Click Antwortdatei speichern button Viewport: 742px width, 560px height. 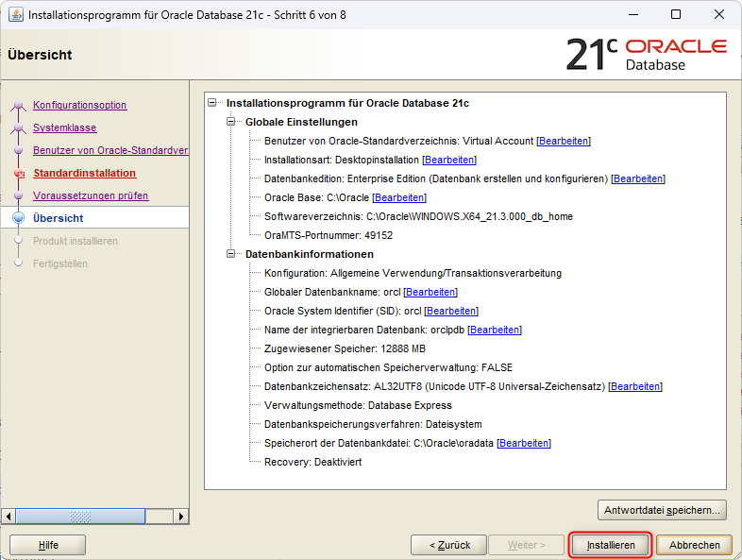point(662,510)
